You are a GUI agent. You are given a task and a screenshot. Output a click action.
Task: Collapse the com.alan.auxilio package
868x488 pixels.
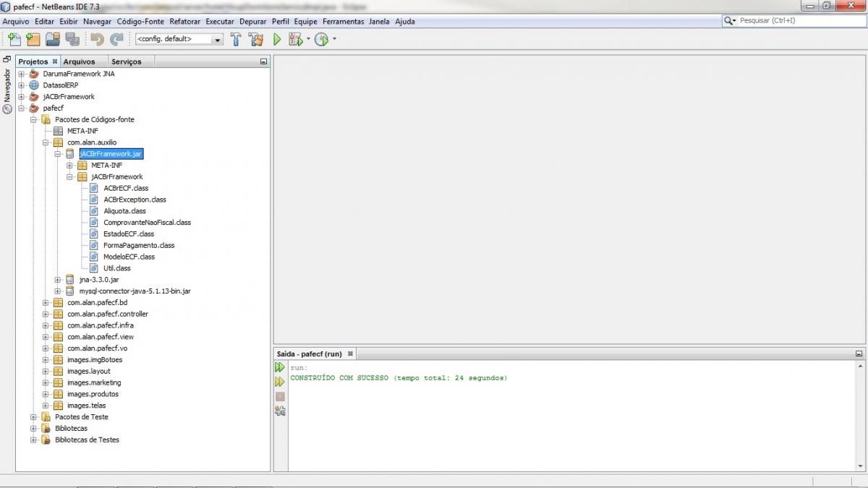coord(46,142)
